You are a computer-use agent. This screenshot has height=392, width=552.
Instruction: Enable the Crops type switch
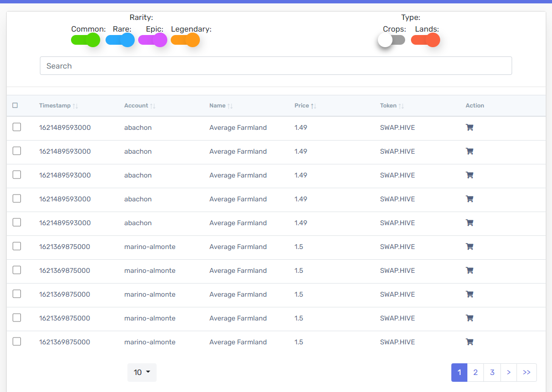coord(392,40)
